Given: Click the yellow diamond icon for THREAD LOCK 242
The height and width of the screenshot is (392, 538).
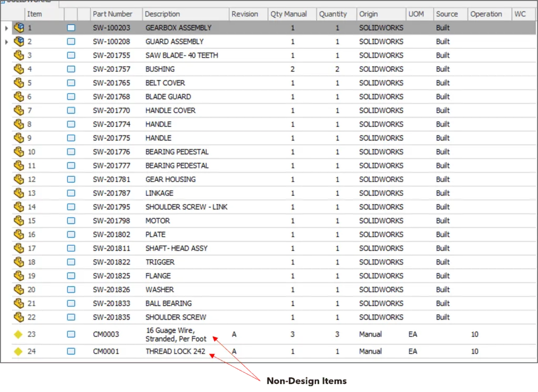Looking at the screenshot, I should point(18,352).
